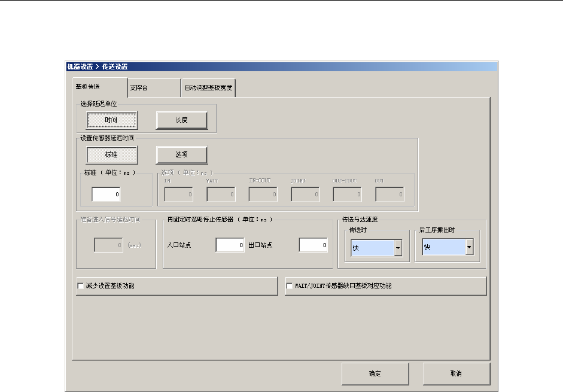Enable 减少设置基板功能 checkbox
The height and width of the screenshot is (392, 563).
coord(81,286)
